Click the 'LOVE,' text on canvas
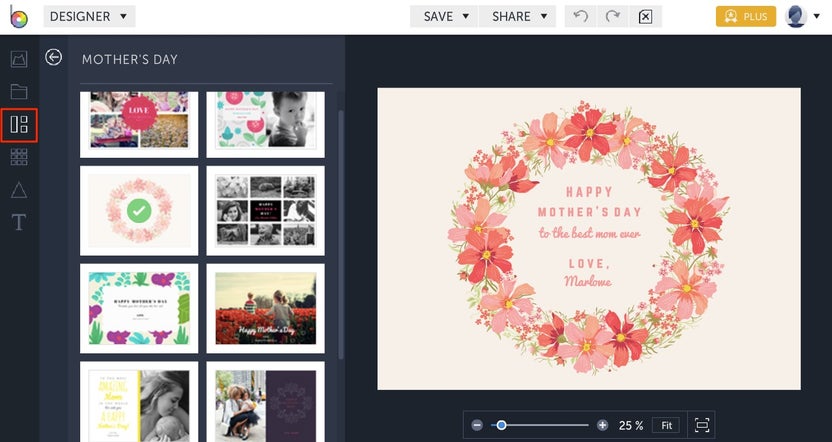Screen dimensions: 832x442 pos(589,264)
